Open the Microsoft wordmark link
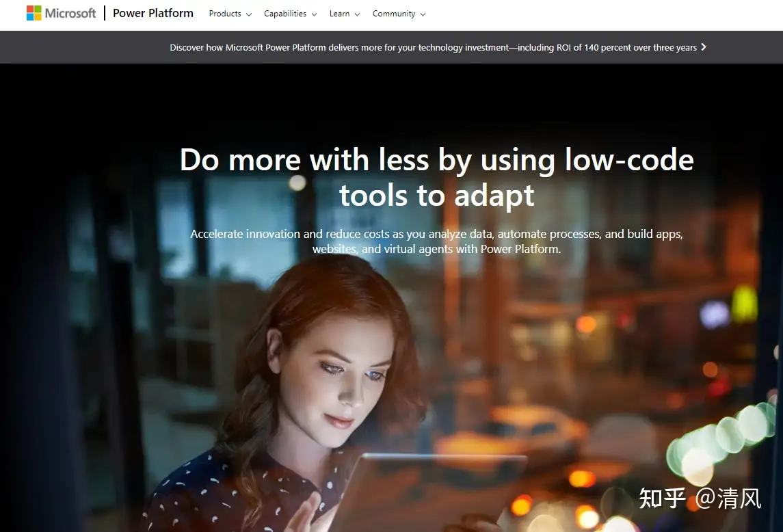The height and width of the screenshot is (532, 783). tap(70, 13)
